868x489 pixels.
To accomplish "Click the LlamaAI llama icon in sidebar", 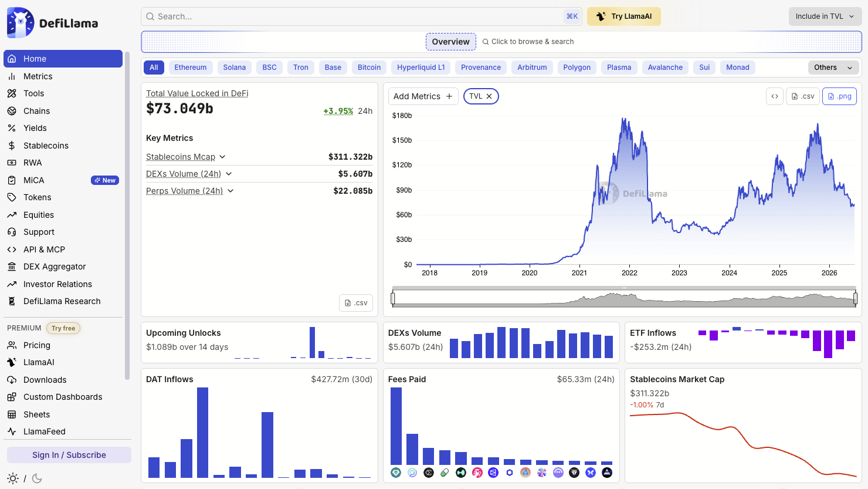I will click(12, 362).
